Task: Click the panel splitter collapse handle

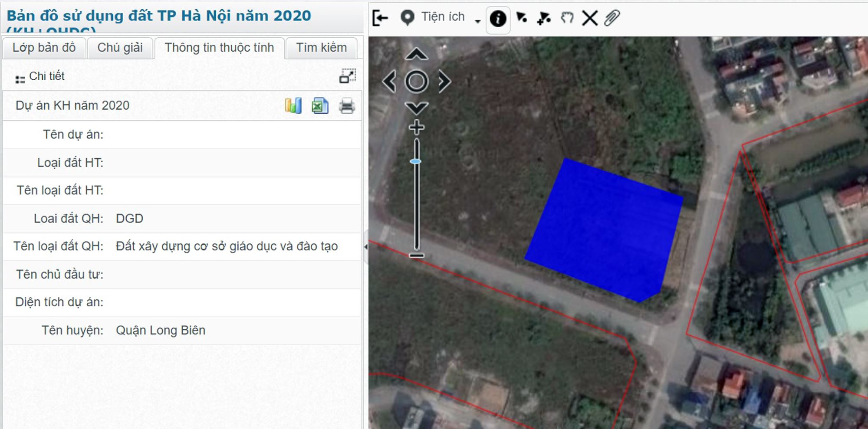Action: (x=365, y=247)
